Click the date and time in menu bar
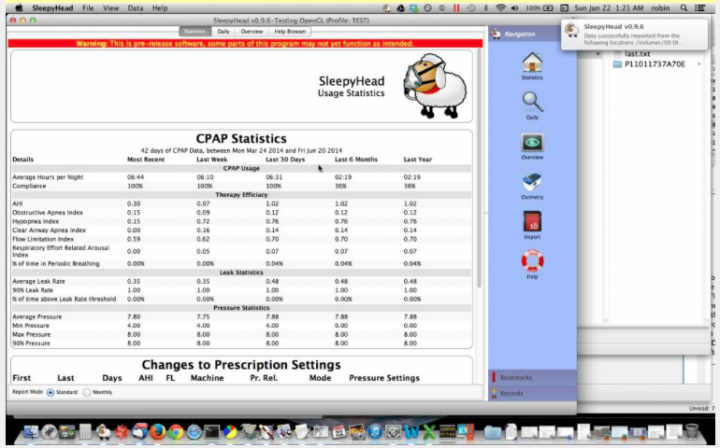Screen dimensions: 720x448 point(610,8)
